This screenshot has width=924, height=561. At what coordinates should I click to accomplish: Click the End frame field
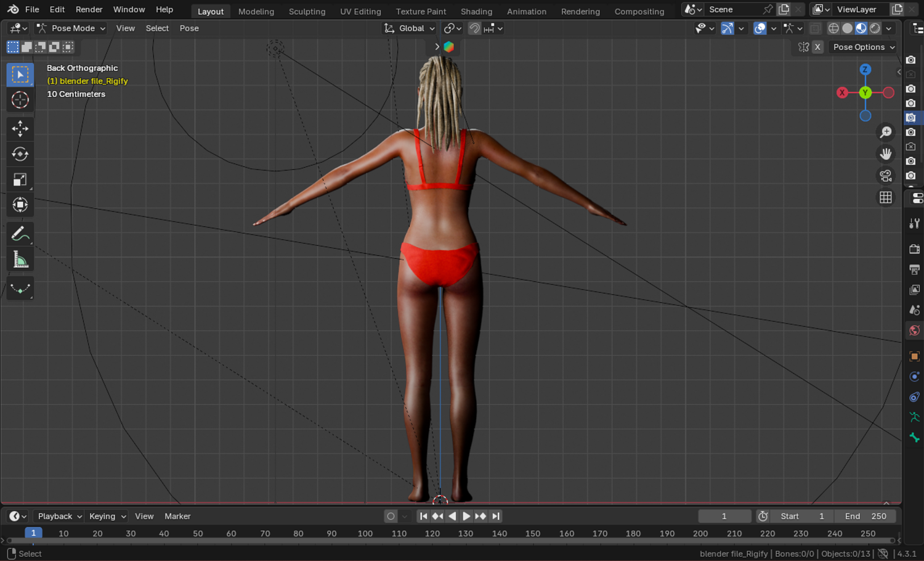coord(865,517)
